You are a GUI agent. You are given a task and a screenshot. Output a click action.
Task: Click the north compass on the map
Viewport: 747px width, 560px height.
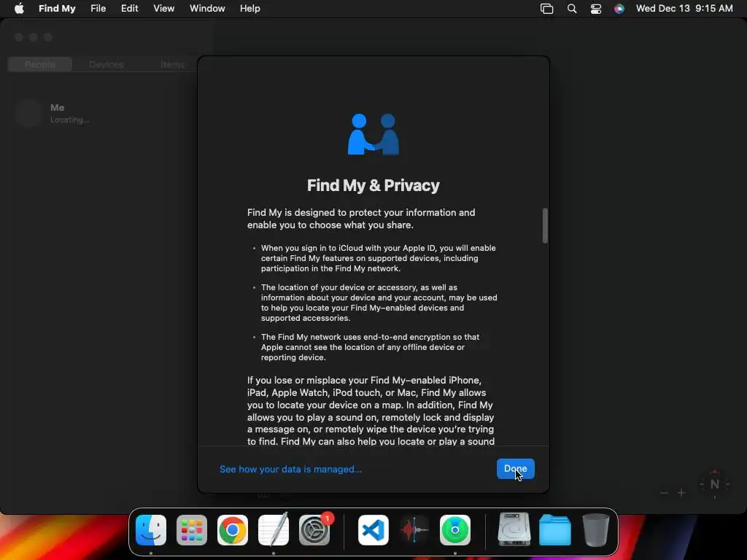714,484
